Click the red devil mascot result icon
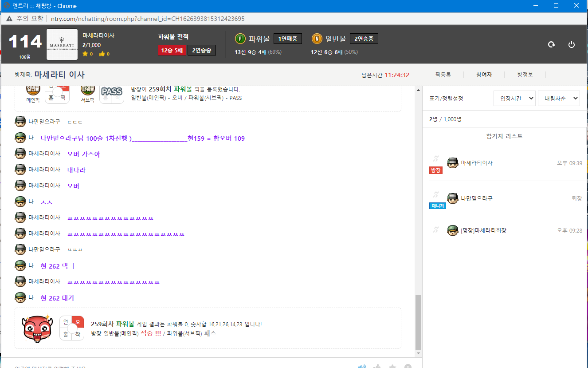 (x=37, y=328)
